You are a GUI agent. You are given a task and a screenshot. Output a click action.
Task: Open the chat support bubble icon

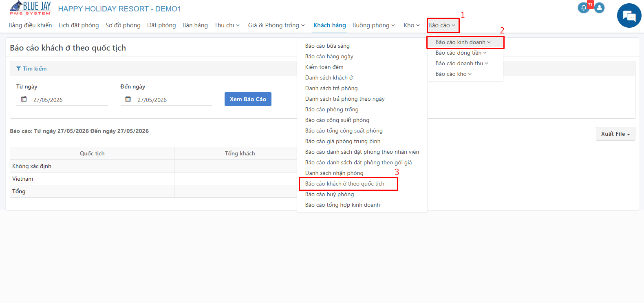pyautogui.click(x=629, y=16)
